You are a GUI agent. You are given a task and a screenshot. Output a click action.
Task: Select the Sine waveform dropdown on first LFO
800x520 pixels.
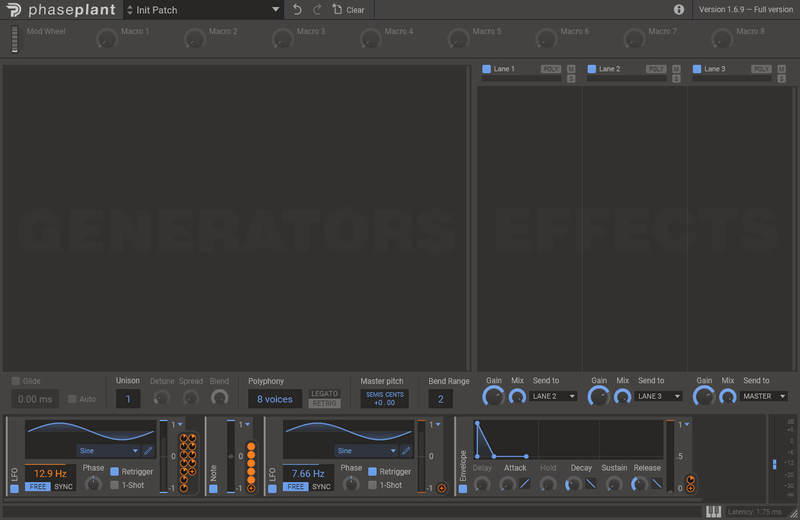(108, 451)
